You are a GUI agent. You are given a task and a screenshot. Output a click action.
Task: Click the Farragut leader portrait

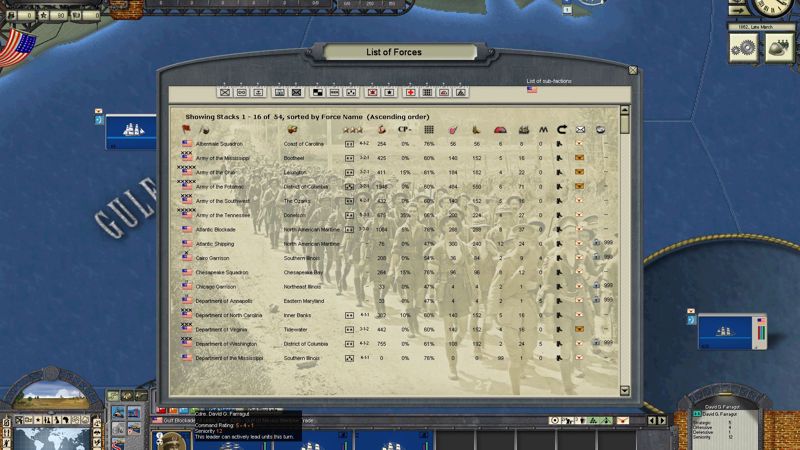pyautogui.click(x=171, y=440)
